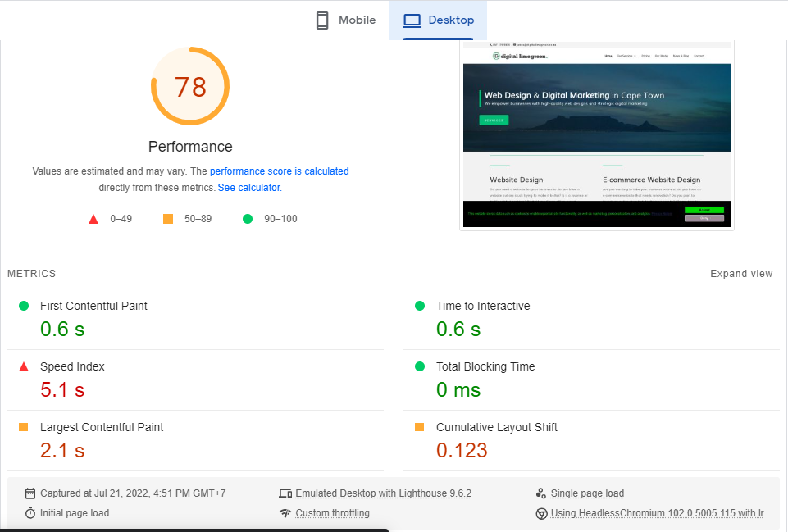This screenshot has height=532, width=788.
Task: Click the calendar icon next to Captured at
Action: [30, 493]
